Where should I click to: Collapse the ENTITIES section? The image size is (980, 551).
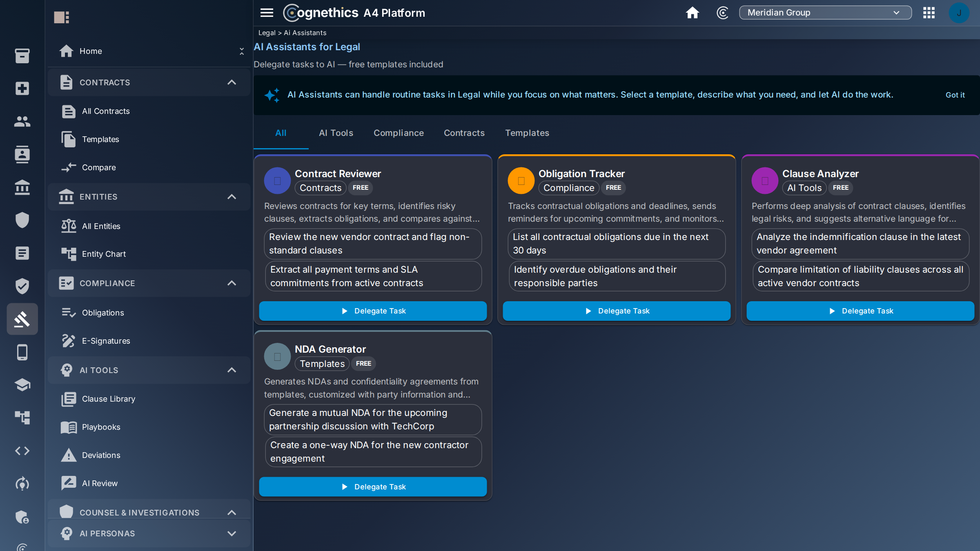(232, 197)
